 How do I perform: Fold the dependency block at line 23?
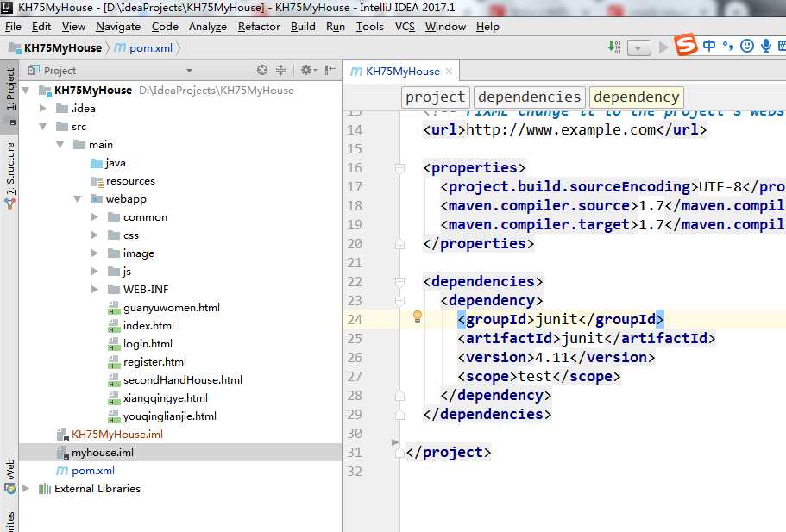[x=399, y=300]
